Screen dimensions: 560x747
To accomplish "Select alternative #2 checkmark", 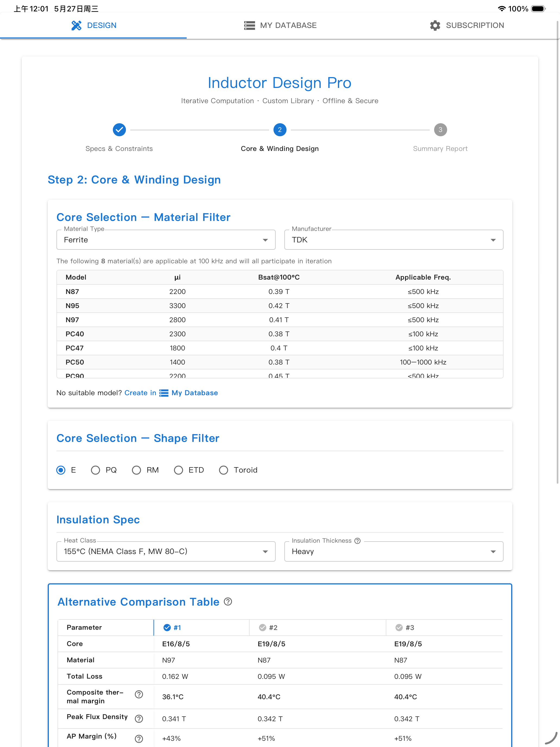I will coord(262,628).
